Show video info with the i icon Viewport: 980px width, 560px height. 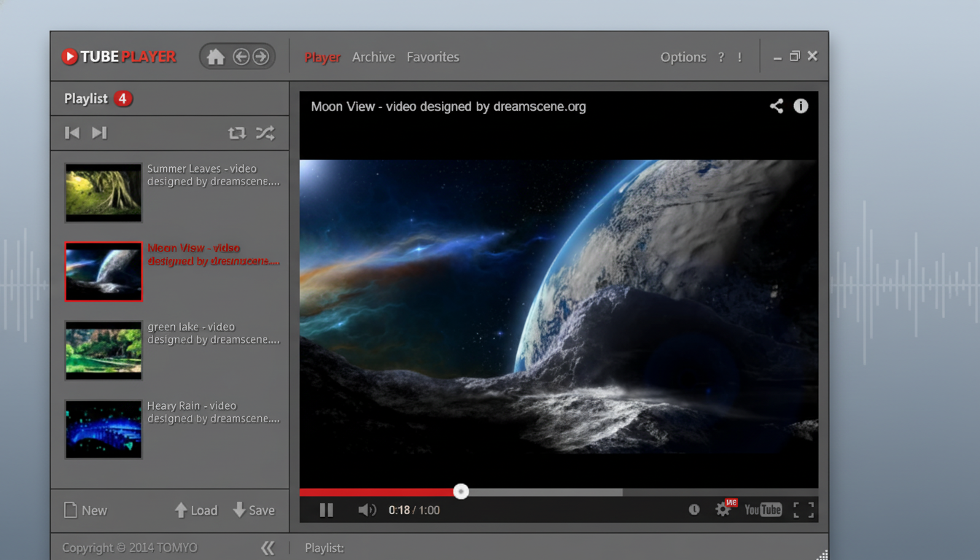pyautogui.click(x=801, y=106)
